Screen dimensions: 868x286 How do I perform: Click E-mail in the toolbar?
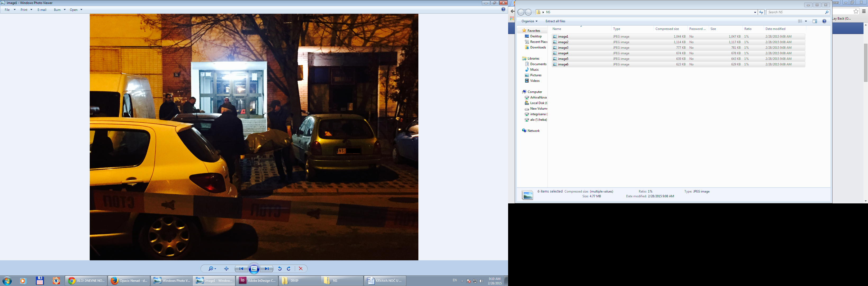pyautogui.click(x=42, y=10)
